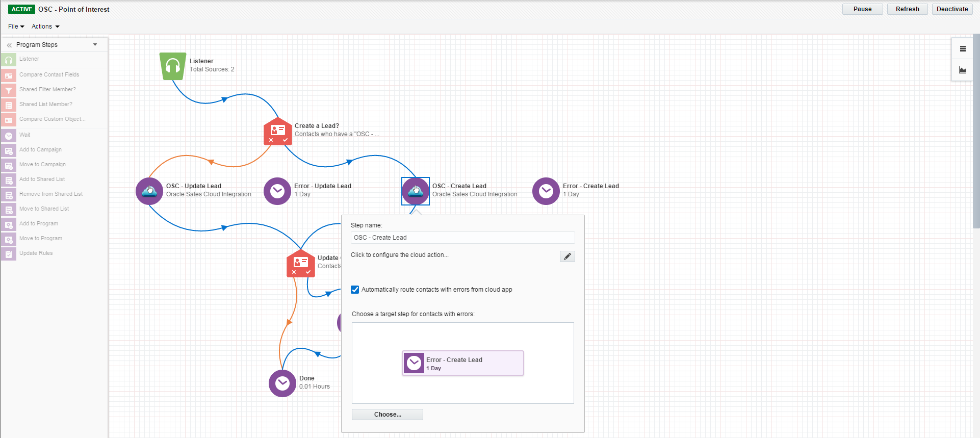980x438 pixels.
Task: Click the Refresh button
Action: [907, 9]
